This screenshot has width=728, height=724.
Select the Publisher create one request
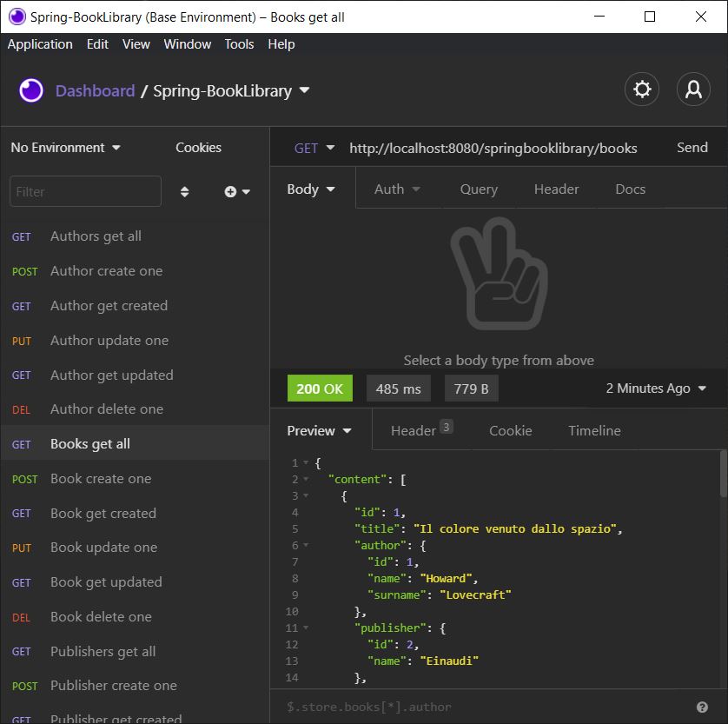(x=135, y=686)
